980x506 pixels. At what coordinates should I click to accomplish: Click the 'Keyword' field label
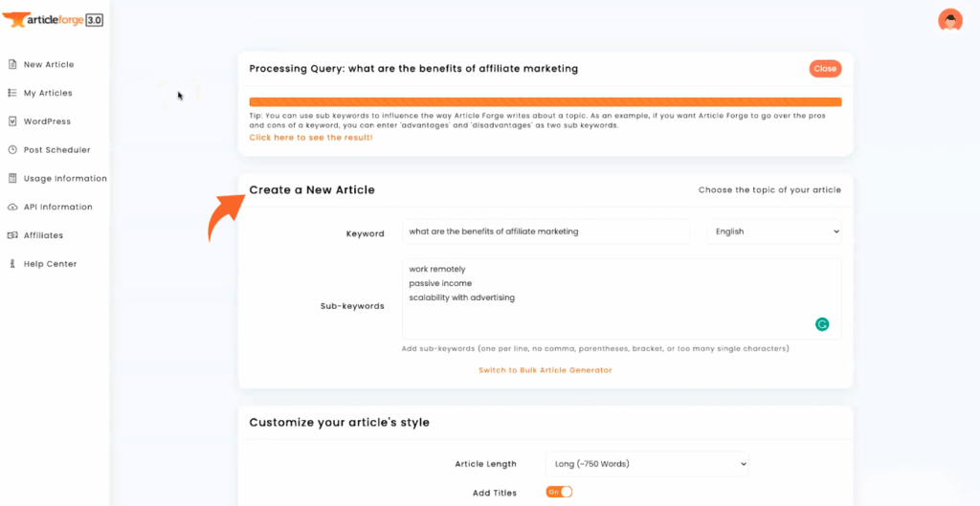coord(365,233)
